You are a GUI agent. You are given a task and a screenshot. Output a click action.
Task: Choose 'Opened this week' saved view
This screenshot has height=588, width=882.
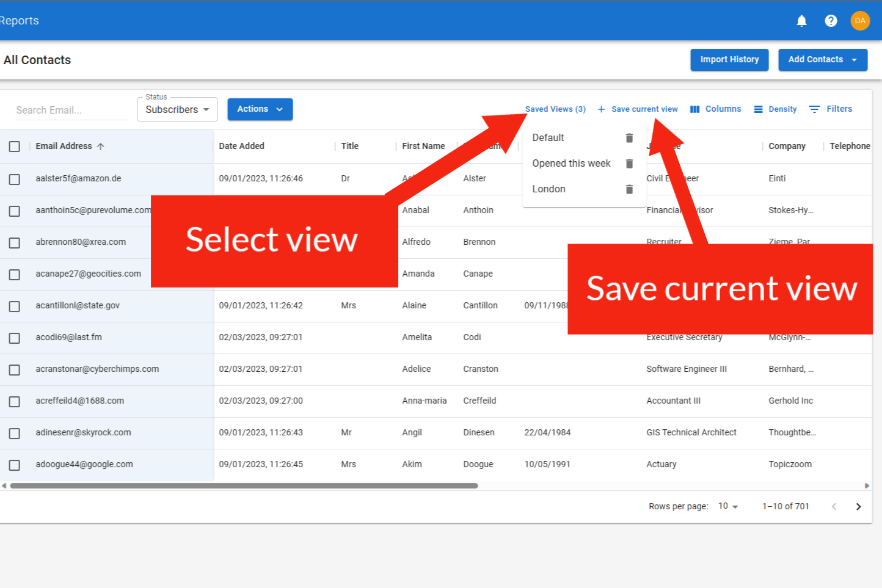571,164
